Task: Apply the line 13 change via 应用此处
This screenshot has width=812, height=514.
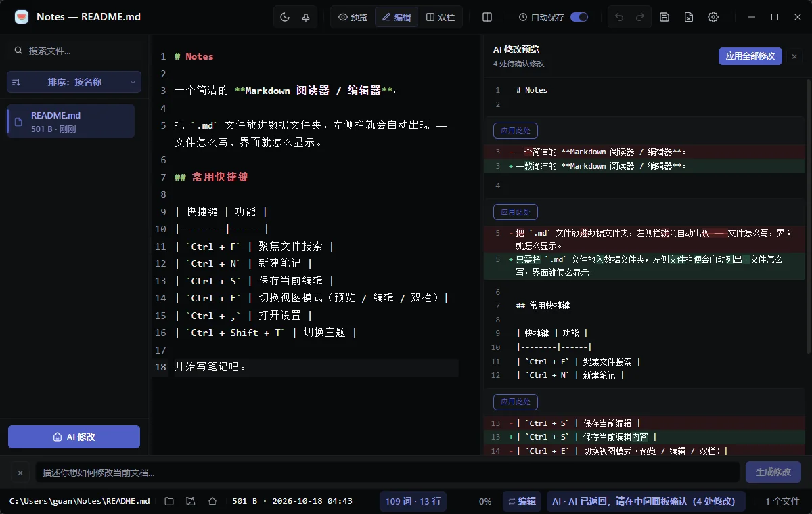Action: click(x=515, y=402)
